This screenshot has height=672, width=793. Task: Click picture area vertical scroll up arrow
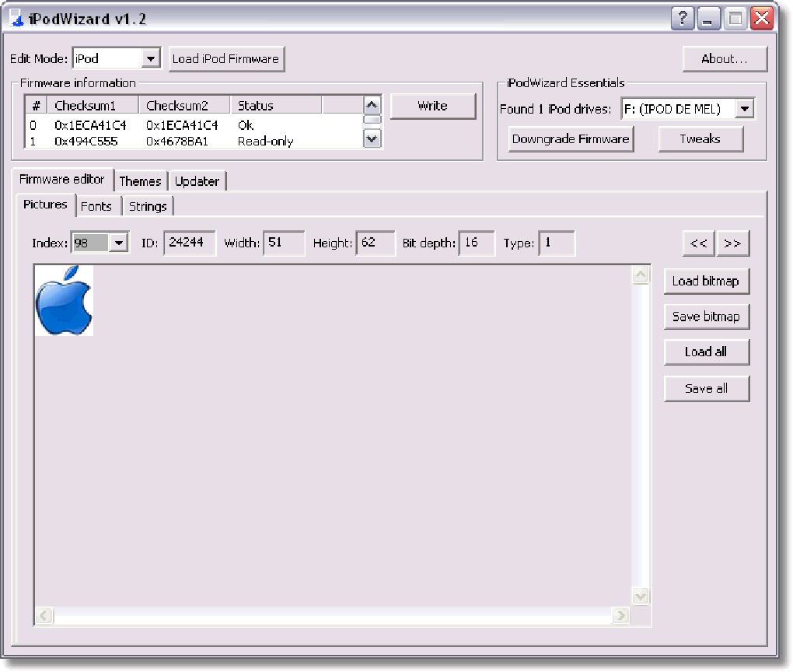[641, 275]
